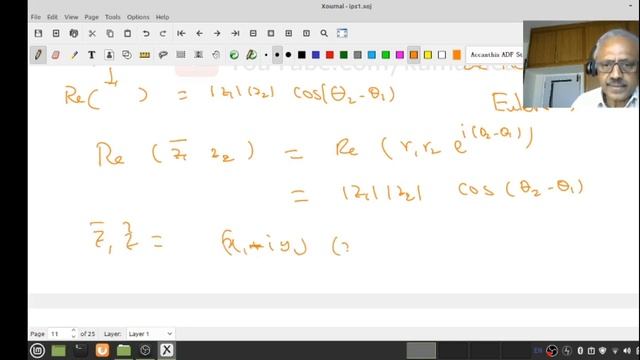Pick the gray color swatch
The height and width of the screenshot is (360, 640).
tap(358, 55)
